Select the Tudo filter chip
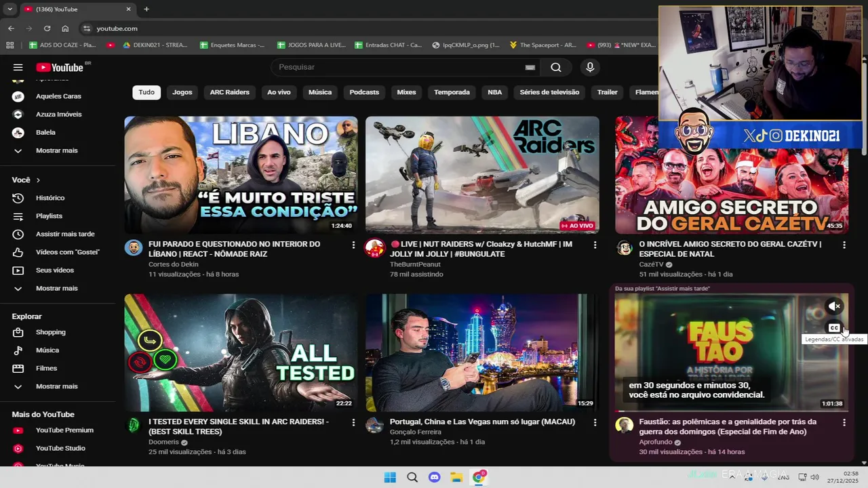868x488 pixels. tap(146, 92)
